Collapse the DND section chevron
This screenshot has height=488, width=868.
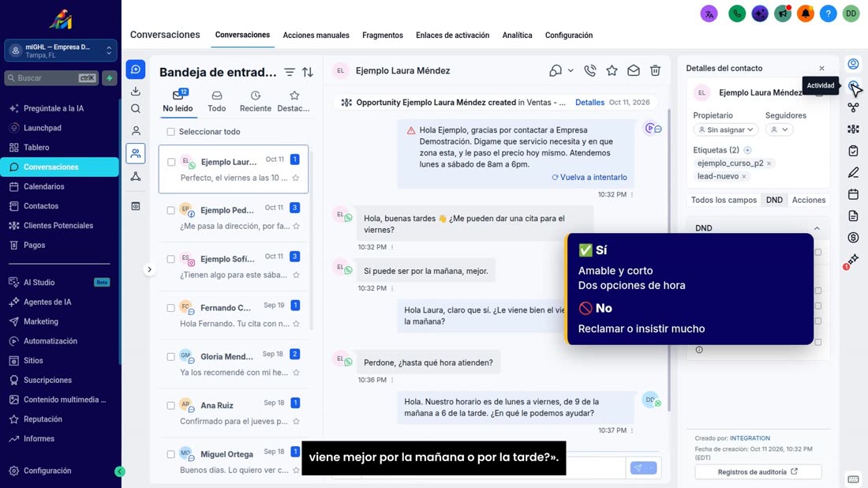pyautogui.click(x=817, y=228)
